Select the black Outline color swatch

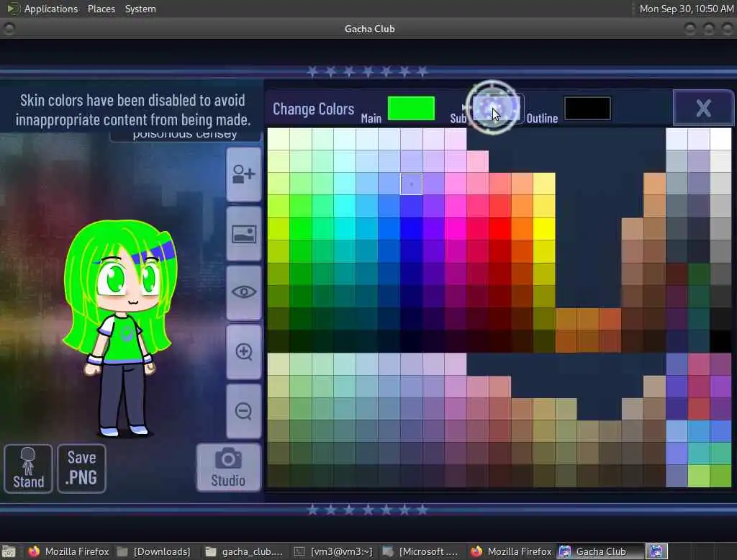click(x=587, y=108)
